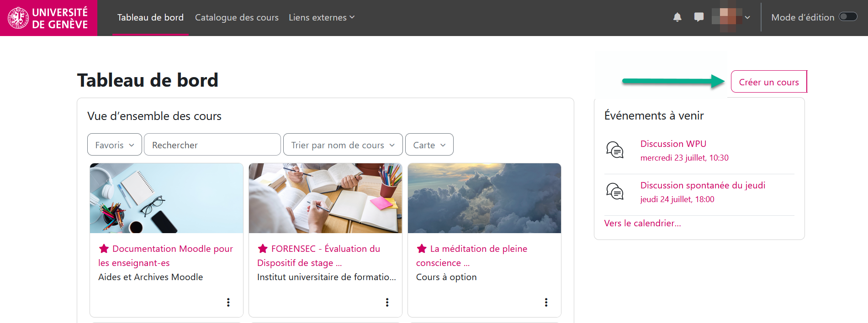Open the cloud image méditation course thumbnail
This screenshot has width=868, height=323.
(484, 198)
